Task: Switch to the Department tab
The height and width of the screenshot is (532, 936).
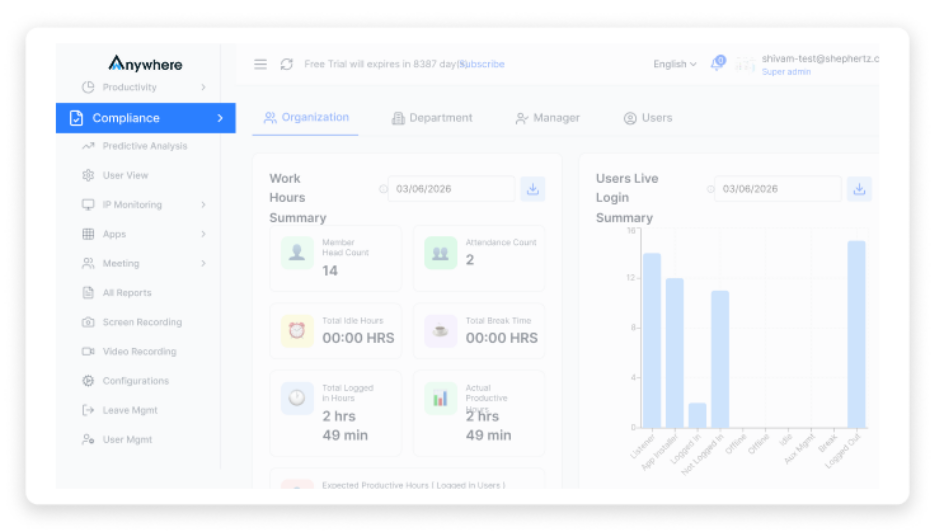Action: (432, 118)
